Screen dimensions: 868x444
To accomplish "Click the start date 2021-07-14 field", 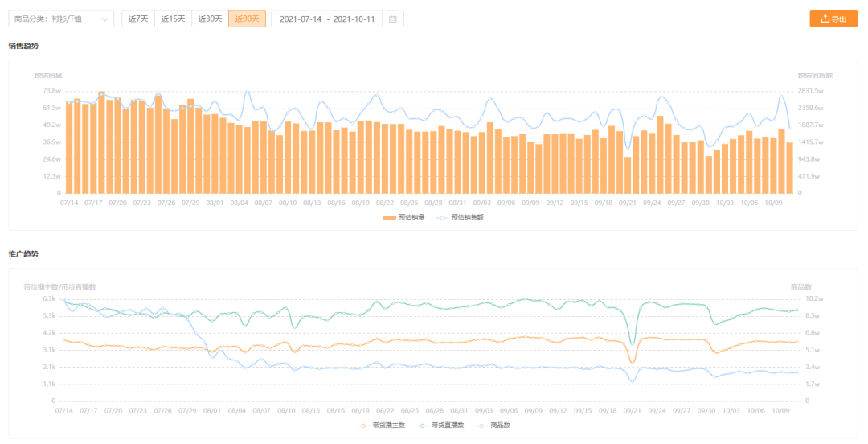I will pyautogui.click(x=300, y=18).
